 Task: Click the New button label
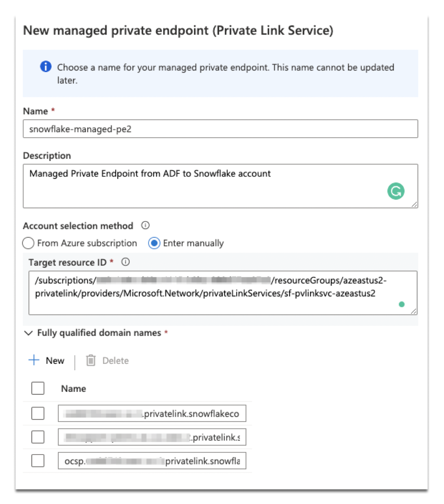pyautogui.click(x=55, y=360)
